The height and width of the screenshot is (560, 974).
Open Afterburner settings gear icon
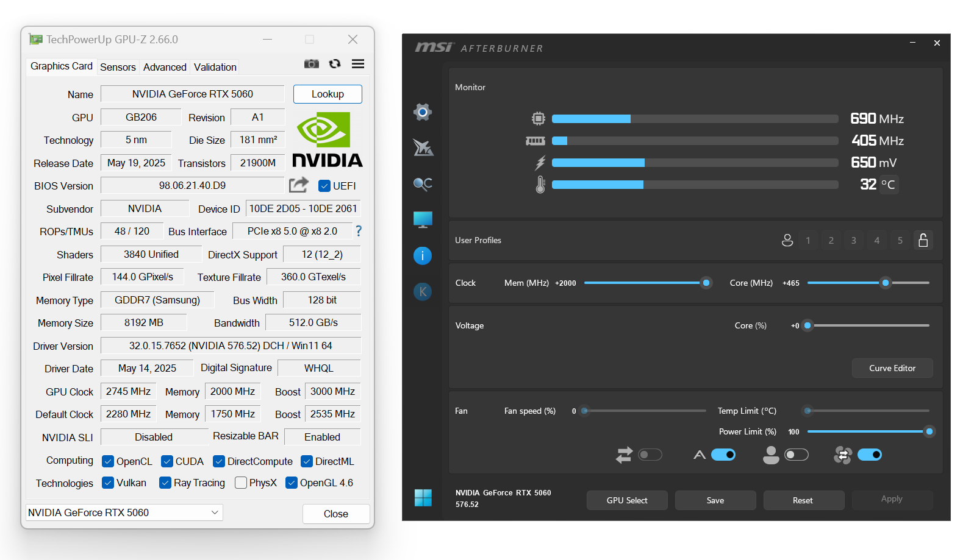[x=423, y=112]
